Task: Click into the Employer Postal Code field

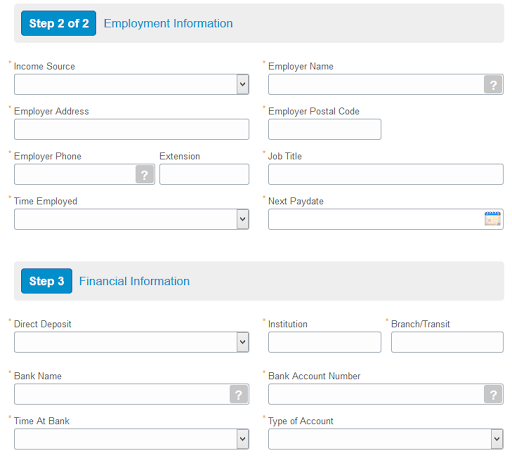Action: pyautogui.click(x=325, y=129)
